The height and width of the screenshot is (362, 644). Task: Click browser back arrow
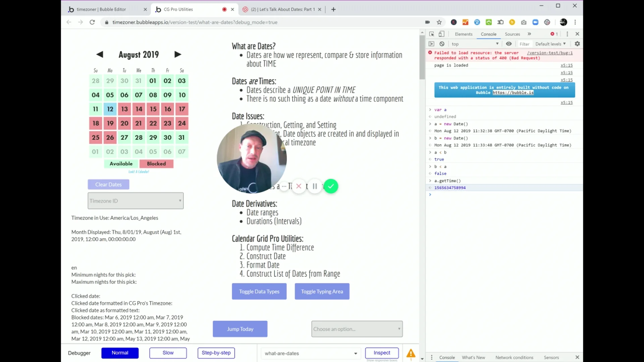click(x=69, y=22)
